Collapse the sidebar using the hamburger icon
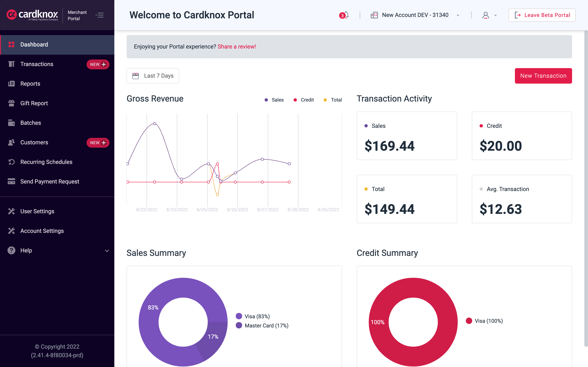Screen dimensions: 588x367 (100, 15)
